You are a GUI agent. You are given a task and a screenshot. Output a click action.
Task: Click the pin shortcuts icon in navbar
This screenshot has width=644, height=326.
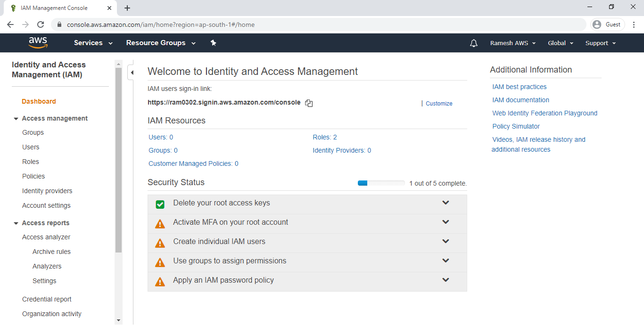point(213,43)
